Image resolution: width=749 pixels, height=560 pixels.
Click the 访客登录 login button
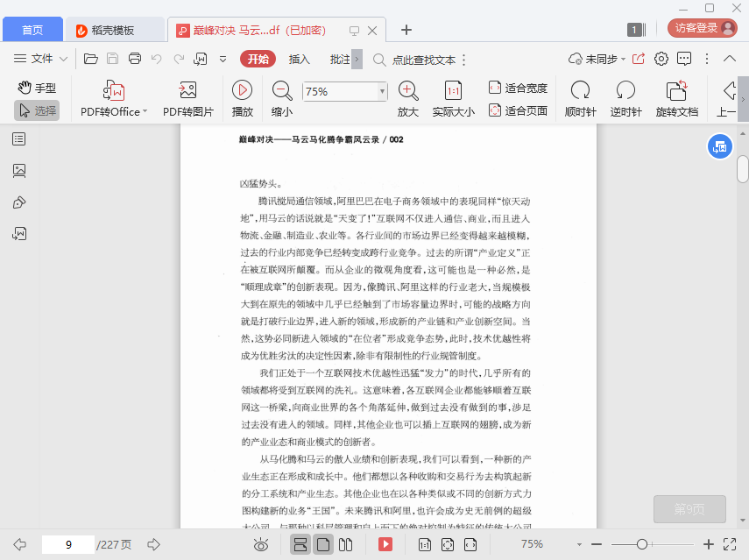(703, 28)
